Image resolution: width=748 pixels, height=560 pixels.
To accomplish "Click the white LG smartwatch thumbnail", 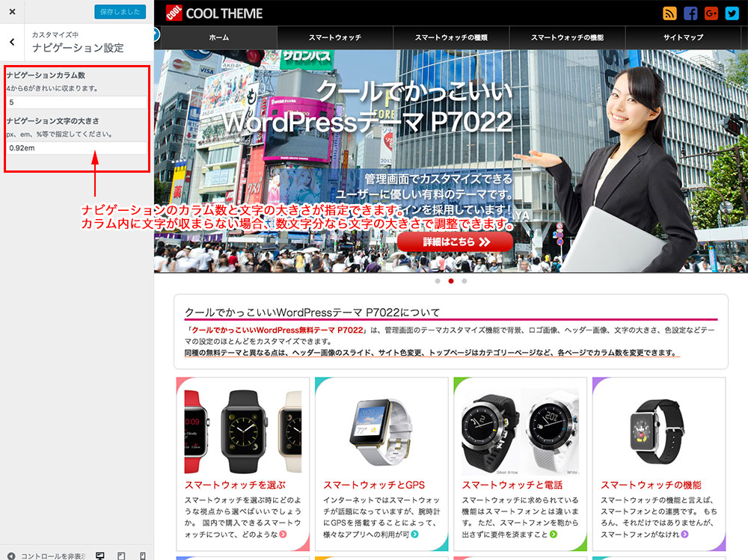I will pyautogui.click(x=381, y=431).
